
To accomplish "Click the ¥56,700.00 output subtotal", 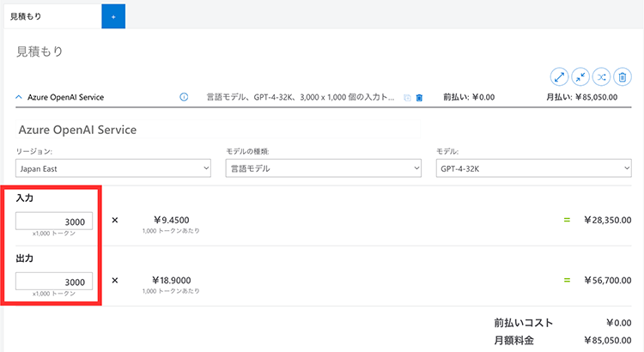I will (x=607, y=281).
